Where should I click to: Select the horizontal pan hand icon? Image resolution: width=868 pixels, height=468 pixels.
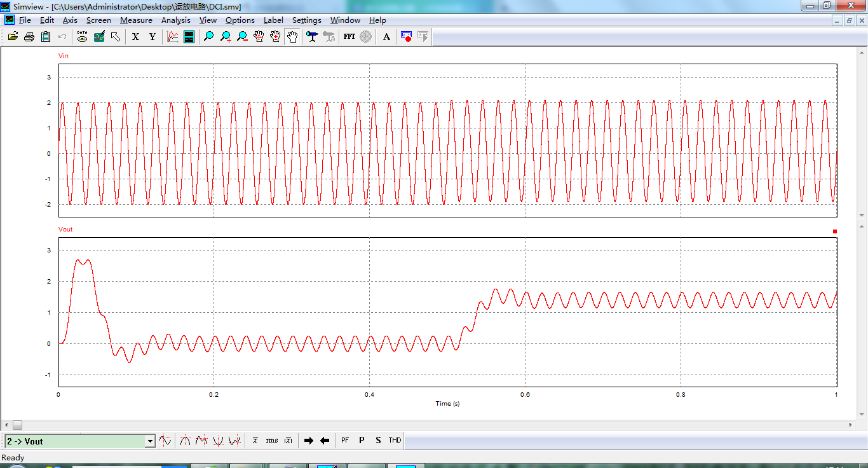click(x=259, y=37)
